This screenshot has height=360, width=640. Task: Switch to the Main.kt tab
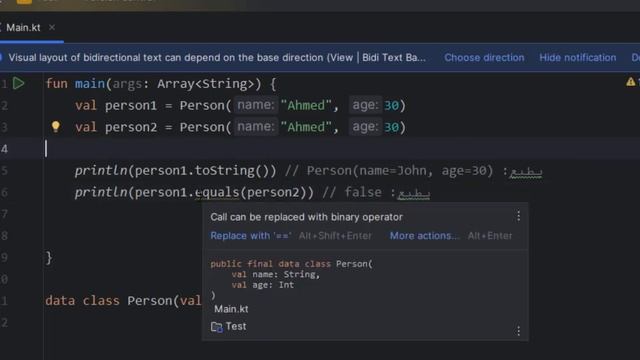23,27
